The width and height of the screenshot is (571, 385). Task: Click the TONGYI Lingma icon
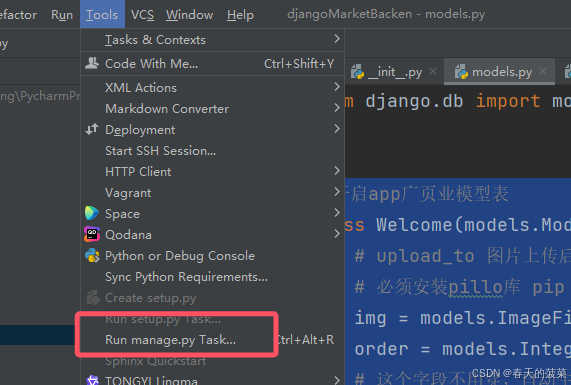click(92, 380)
